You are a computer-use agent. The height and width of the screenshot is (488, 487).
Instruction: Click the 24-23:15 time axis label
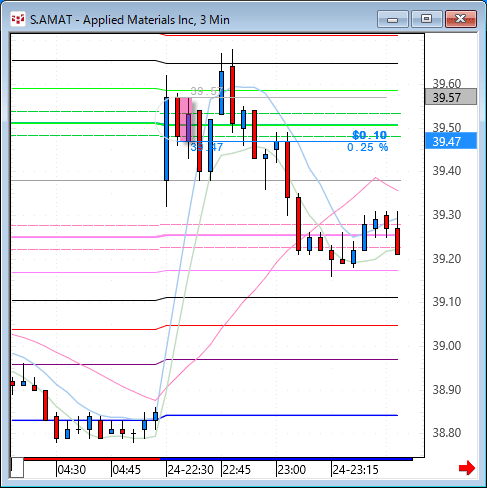(x=355, y=470)
